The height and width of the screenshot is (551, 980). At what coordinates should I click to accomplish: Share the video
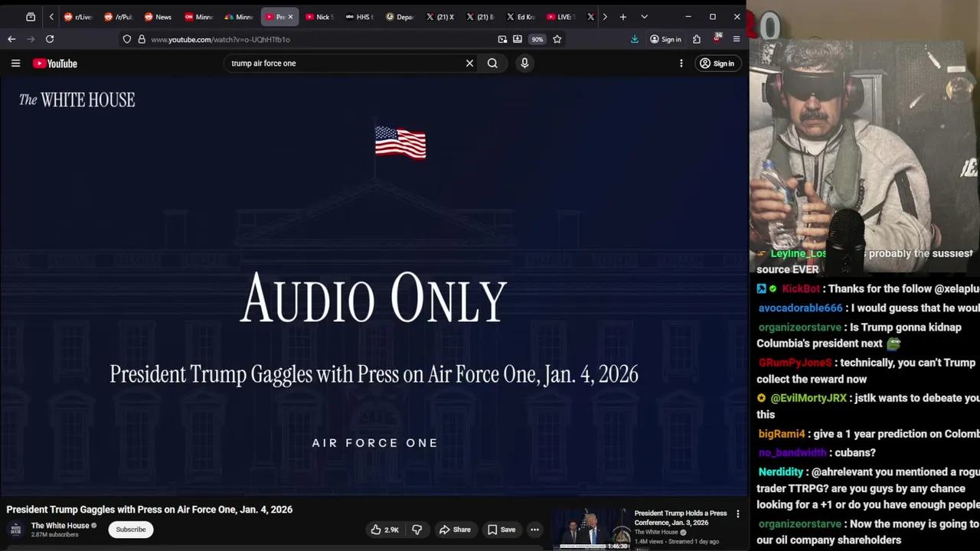point(455,530)
